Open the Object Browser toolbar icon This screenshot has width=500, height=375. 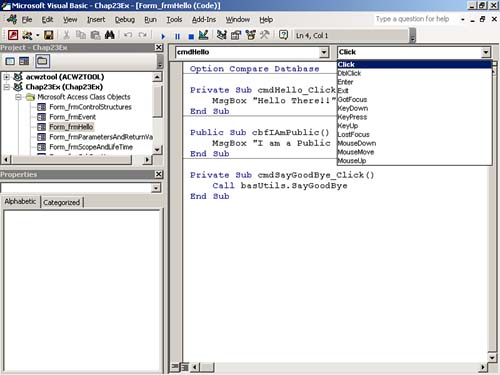point(250,35)
